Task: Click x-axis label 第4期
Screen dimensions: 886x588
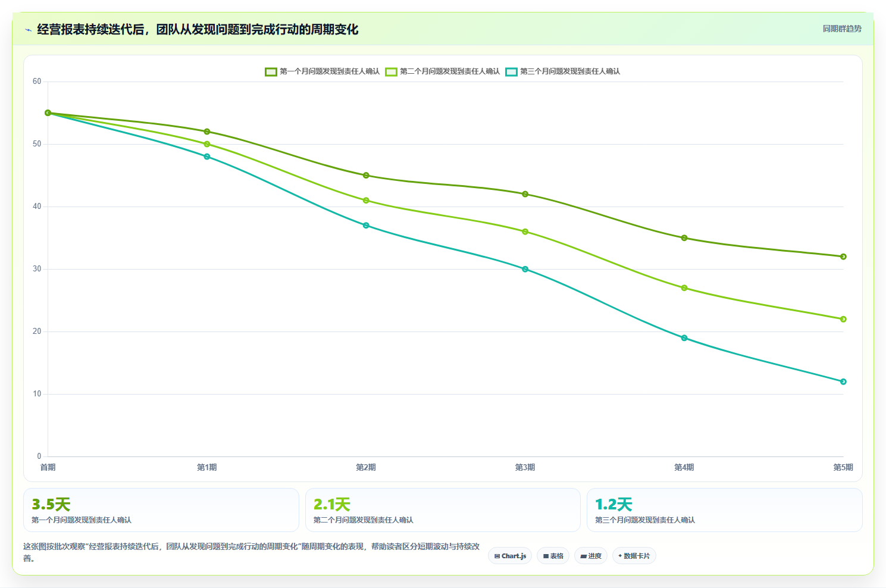Action: pos(684,467)
